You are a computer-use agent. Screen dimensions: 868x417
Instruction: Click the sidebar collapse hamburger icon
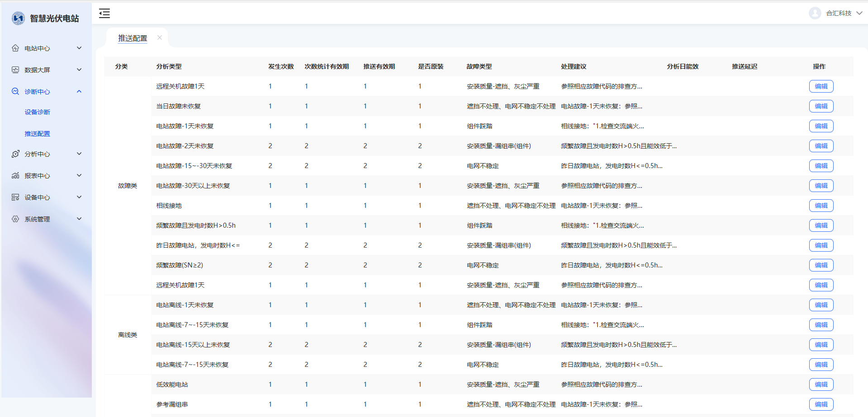(x=104, y=14)
